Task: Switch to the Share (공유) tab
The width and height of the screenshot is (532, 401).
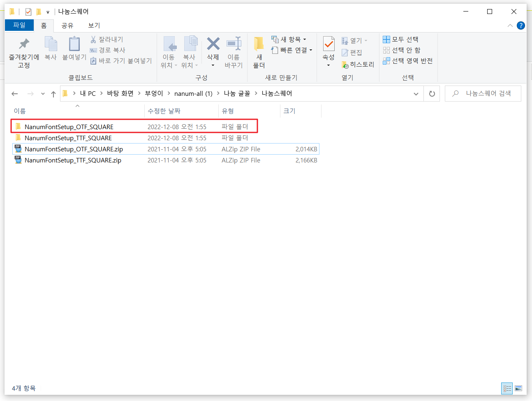Action: coord(67,25)
